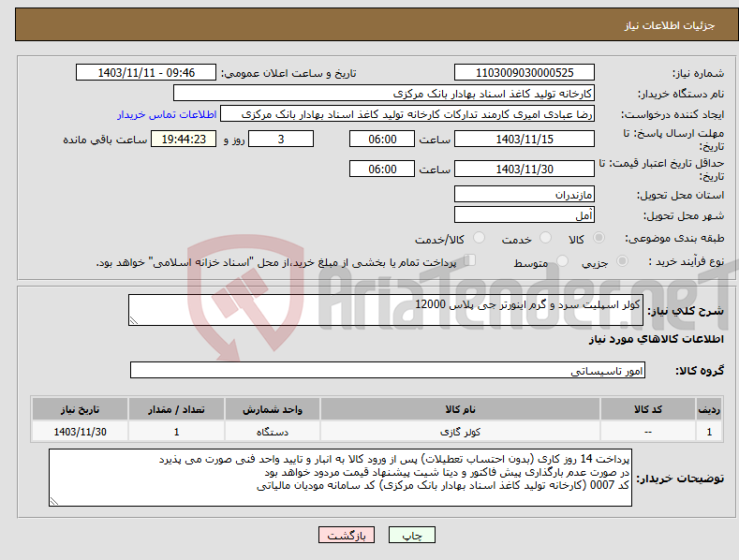Click the توضیحات خریدار label
Screen dimensions: 739x560
[x=680, y=479]
